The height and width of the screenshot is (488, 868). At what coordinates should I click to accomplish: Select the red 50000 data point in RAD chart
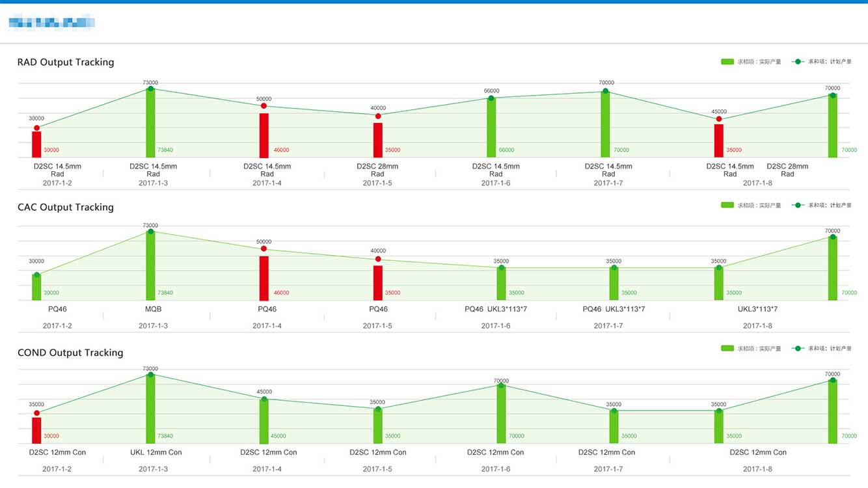point(264,106)
